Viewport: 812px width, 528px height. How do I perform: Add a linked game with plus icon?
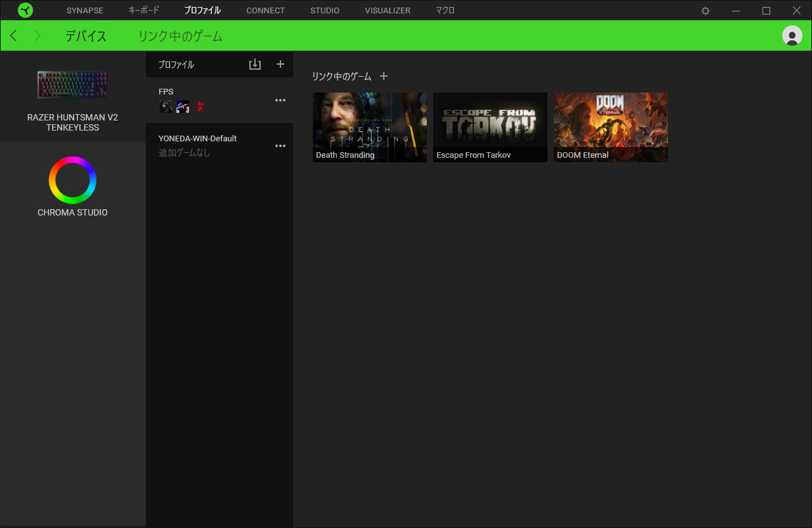tap(383, 77)
